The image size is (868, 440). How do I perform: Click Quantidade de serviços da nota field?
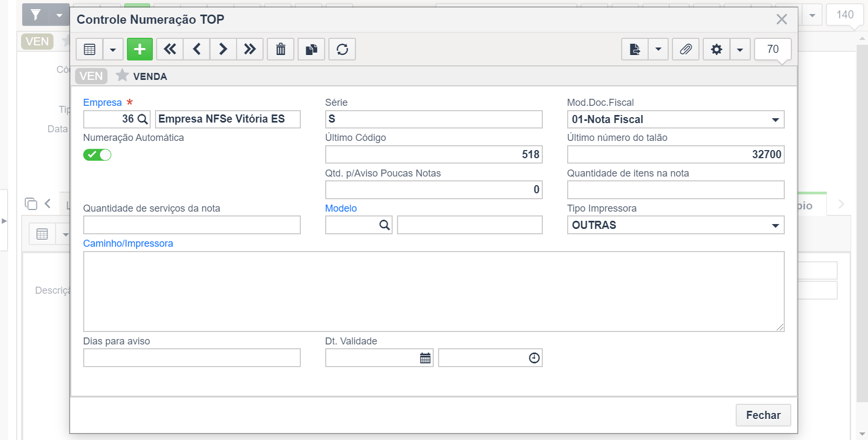click(x=192, y=225)
